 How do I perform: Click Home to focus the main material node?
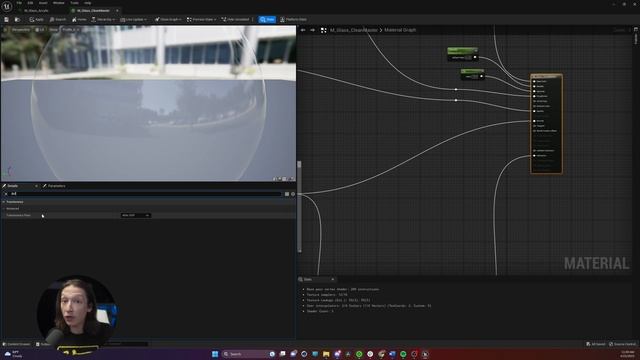[79, 19]
